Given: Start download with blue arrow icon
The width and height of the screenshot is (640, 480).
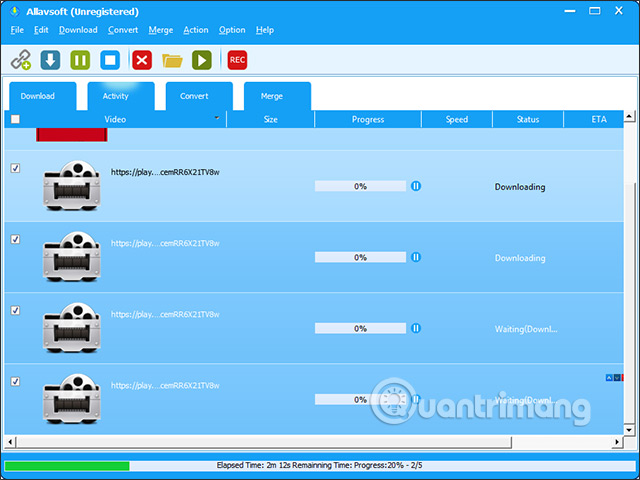Looking at the screenshot, I should (50, 60).
